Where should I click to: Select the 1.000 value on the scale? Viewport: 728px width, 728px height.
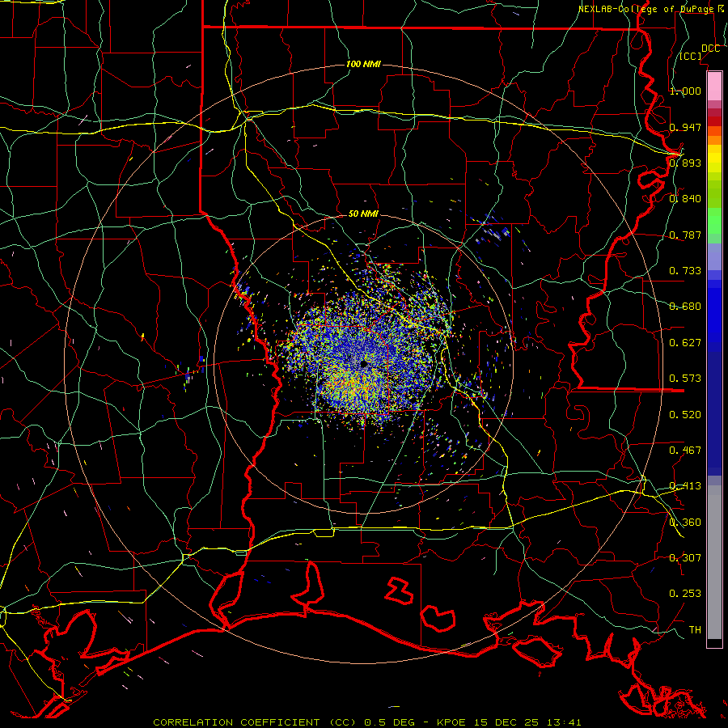[685, 91]
